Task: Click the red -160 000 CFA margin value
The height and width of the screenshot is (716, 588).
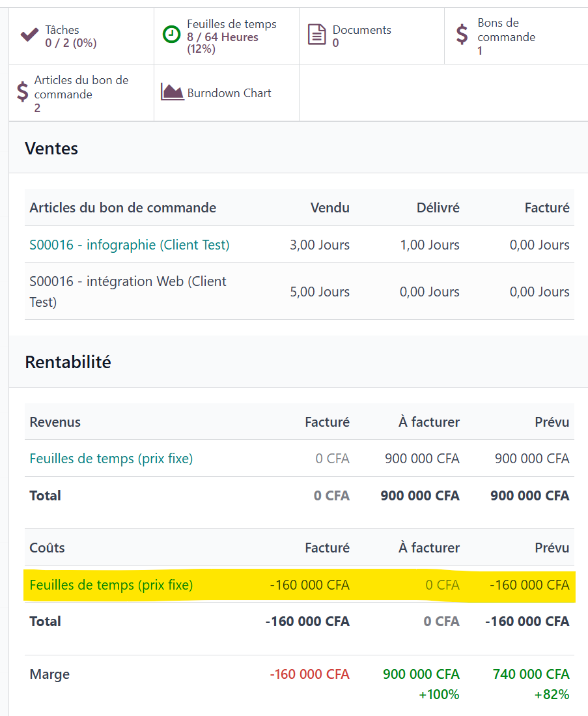Action: (x=309, y=674)
